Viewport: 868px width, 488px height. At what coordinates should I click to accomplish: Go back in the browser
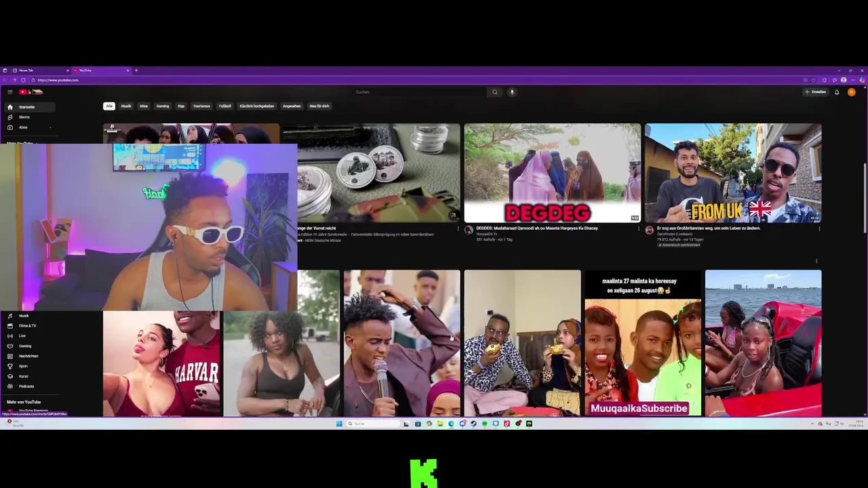pos(5,80)
